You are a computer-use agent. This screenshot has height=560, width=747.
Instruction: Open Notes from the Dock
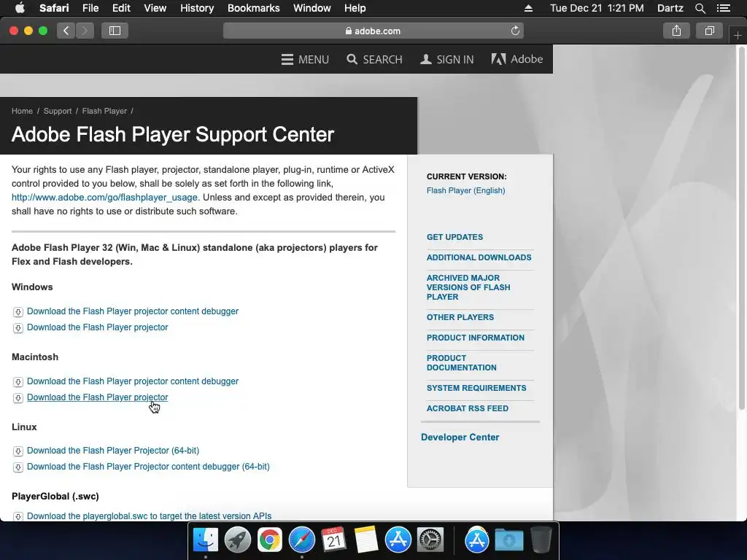366,540
